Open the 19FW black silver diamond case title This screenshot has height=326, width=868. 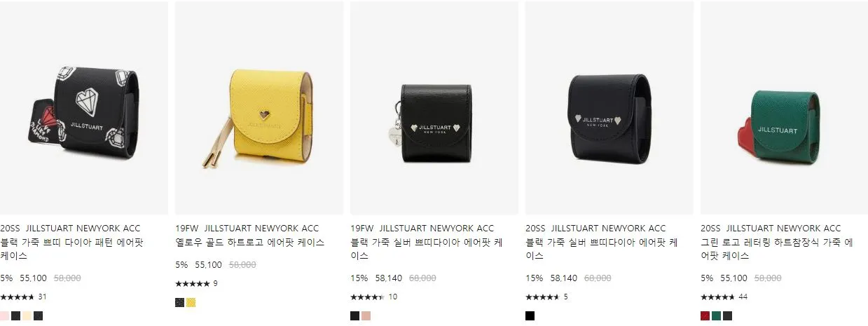[x=427, y=249]
